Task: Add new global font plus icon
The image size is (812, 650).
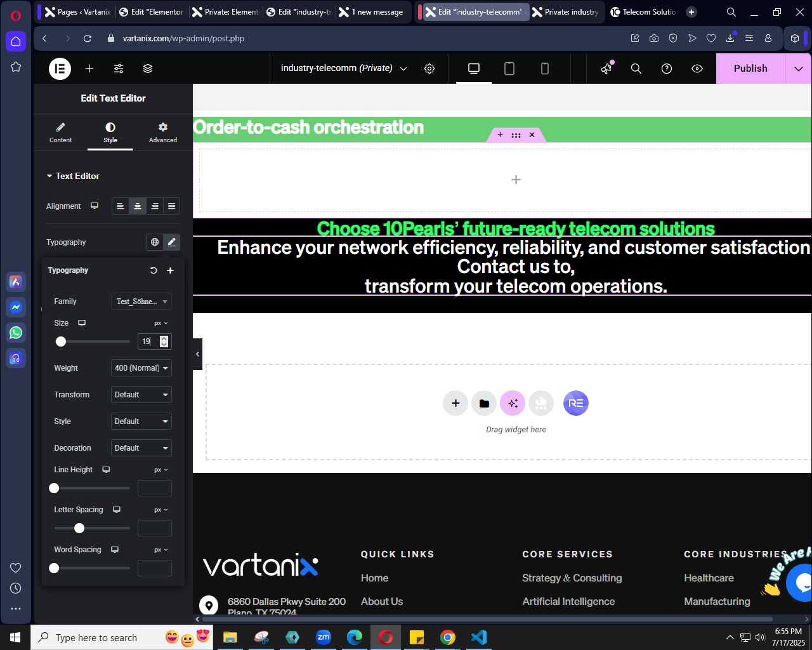Action: click(x=170, y=270)
